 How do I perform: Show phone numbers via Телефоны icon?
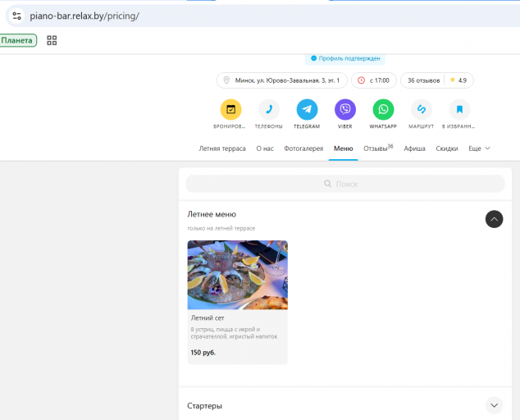point(269,109)
